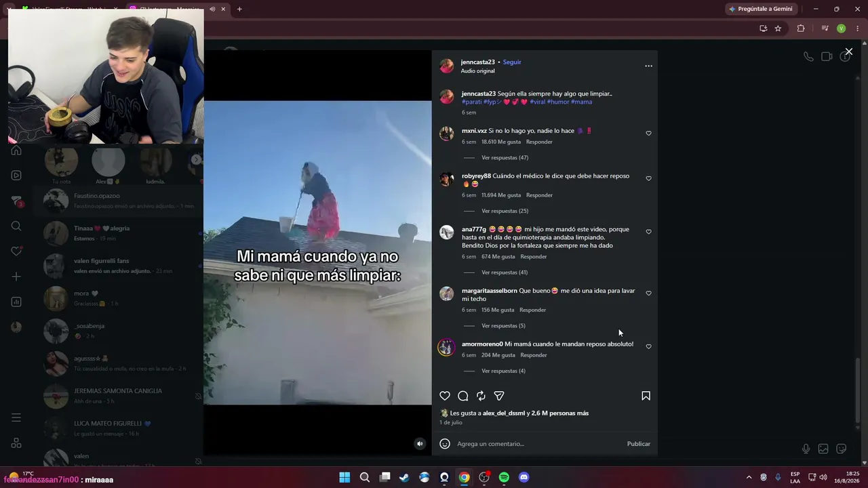The height and width of the screenshot is (488, 868).
Task: Expand 'Ver respuestas (41)'
Action: tap(505, 272)
